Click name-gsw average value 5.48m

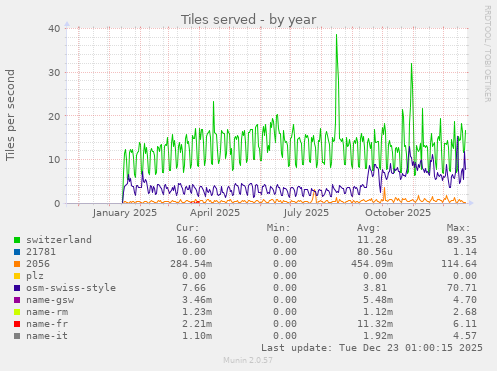(378, 300)
